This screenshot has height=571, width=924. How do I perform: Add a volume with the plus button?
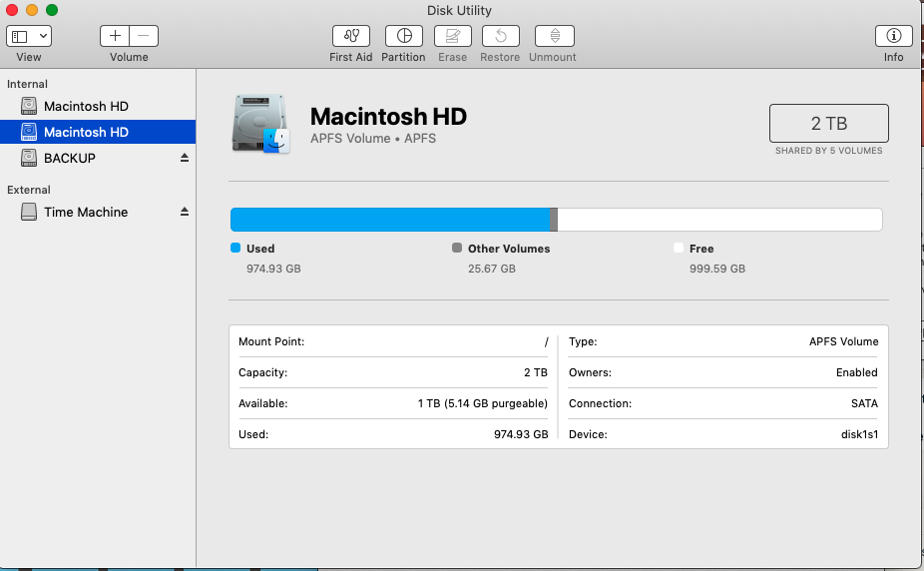pyautogui.click(x=115, y=36)
